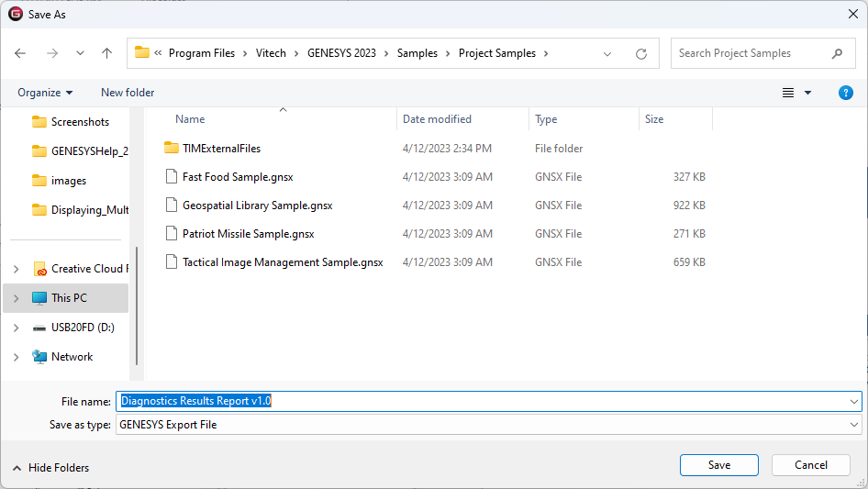Expand the Network tree node
Screen dimensions: 868x489
coord(16,357)
